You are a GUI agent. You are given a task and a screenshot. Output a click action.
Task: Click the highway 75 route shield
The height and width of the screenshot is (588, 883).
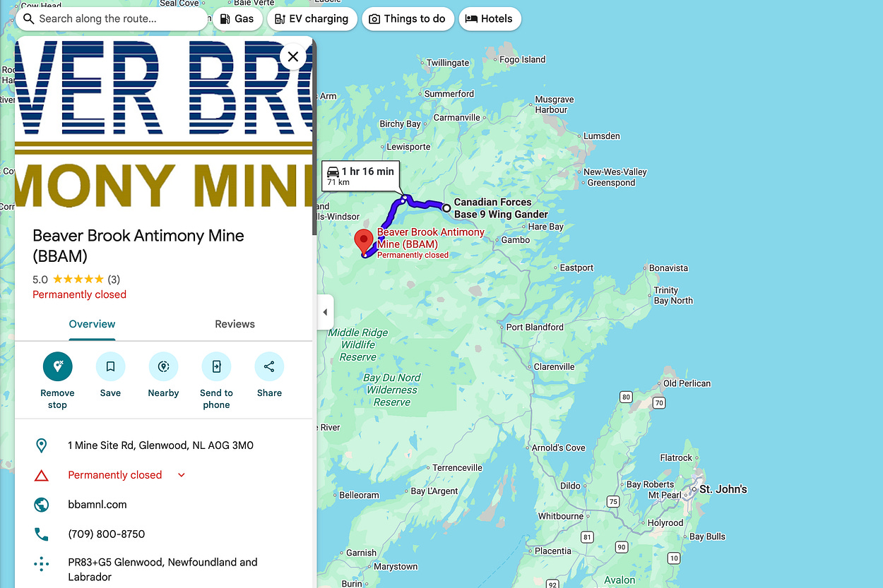[613, 502]
